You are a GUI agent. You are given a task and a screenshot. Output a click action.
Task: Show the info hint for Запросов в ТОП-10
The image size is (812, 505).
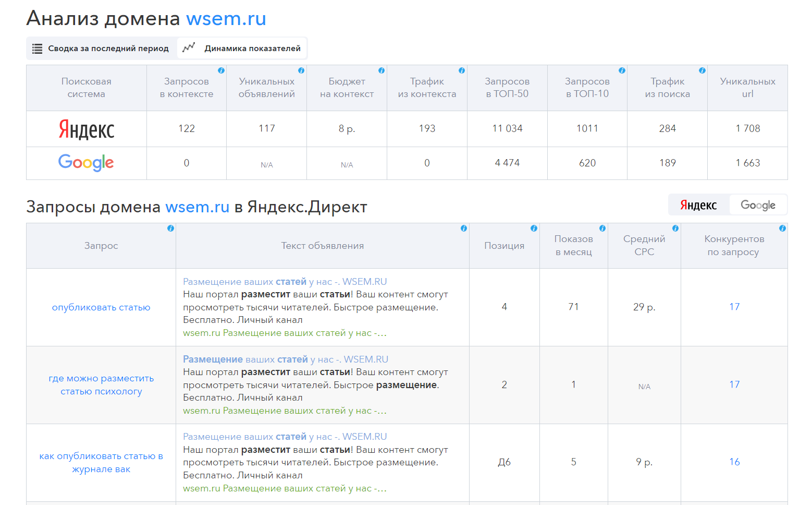point(622,70)
